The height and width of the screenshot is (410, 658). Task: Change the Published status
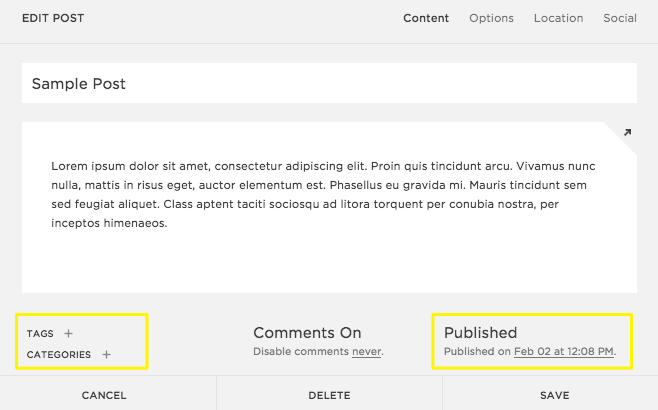(480, 333)
